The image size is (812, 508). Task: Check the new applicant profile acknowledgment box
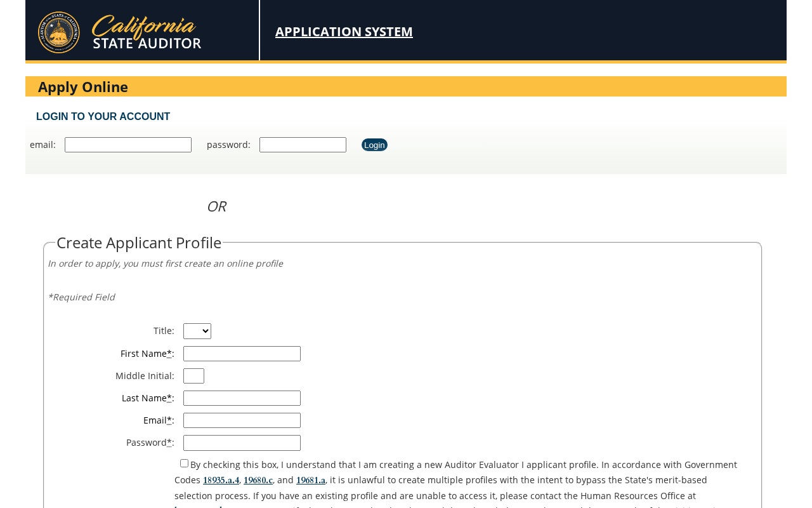click(185, 464)
